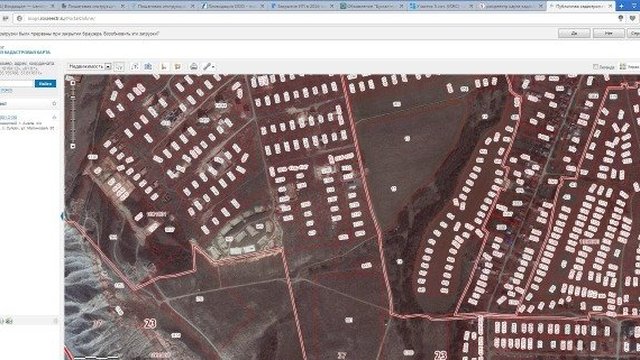
Task: Click the heart bookmark icon in address bar
Action: [x=633, y=18]
